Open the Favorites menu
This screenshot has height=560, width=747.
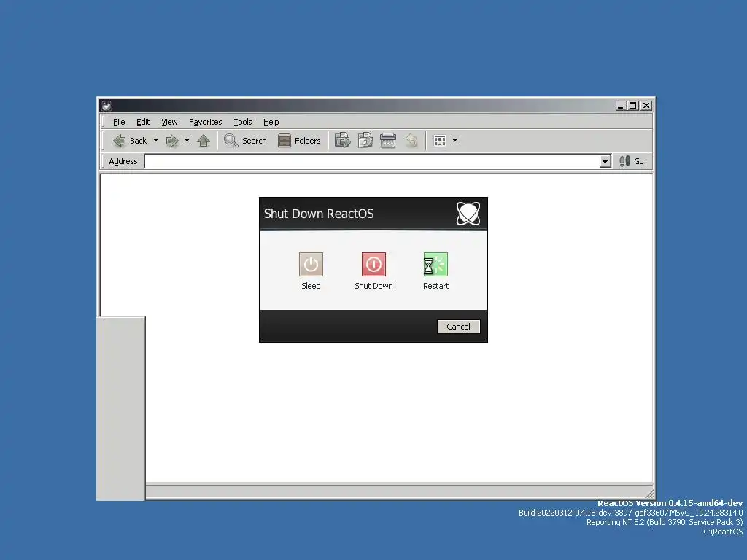(205, 122)
